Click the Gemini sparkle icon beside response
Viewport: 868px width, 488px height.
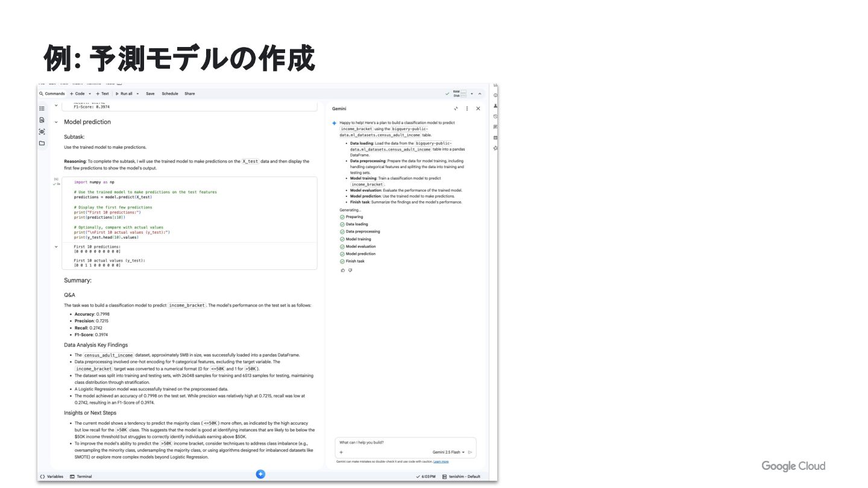point(335,123)
